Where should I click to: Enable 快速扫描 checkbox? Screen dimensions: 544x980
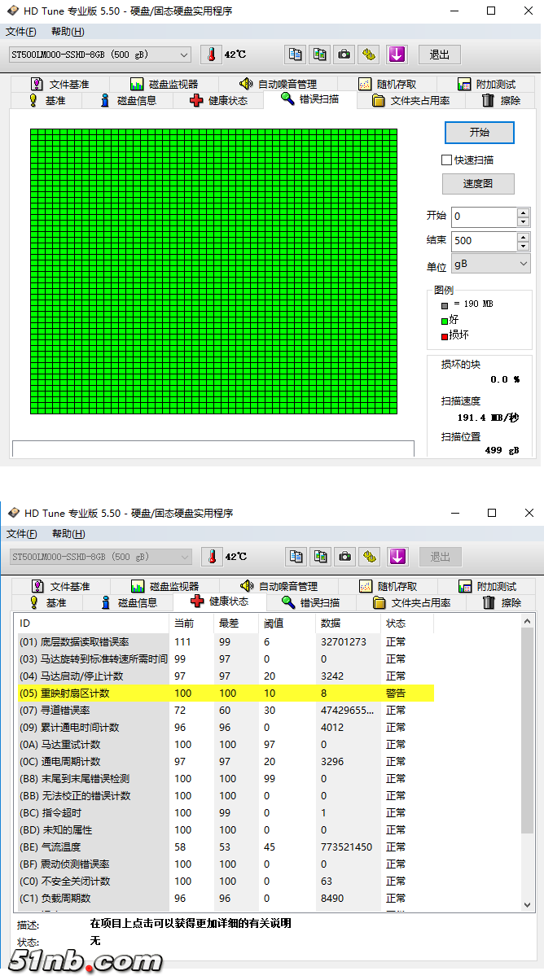click(x=446, y=160)
